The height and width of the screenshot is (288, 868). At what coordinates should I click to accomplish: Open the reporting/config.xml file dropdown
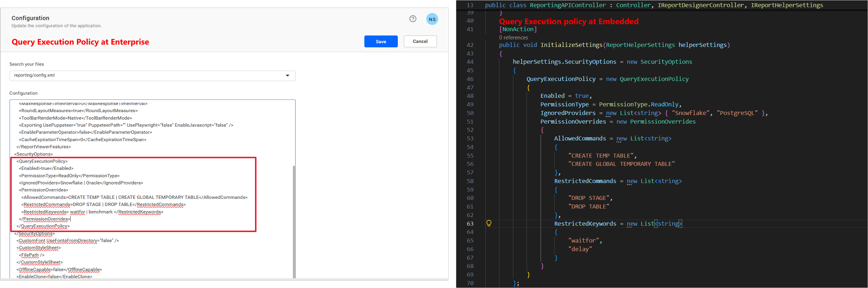152,76
